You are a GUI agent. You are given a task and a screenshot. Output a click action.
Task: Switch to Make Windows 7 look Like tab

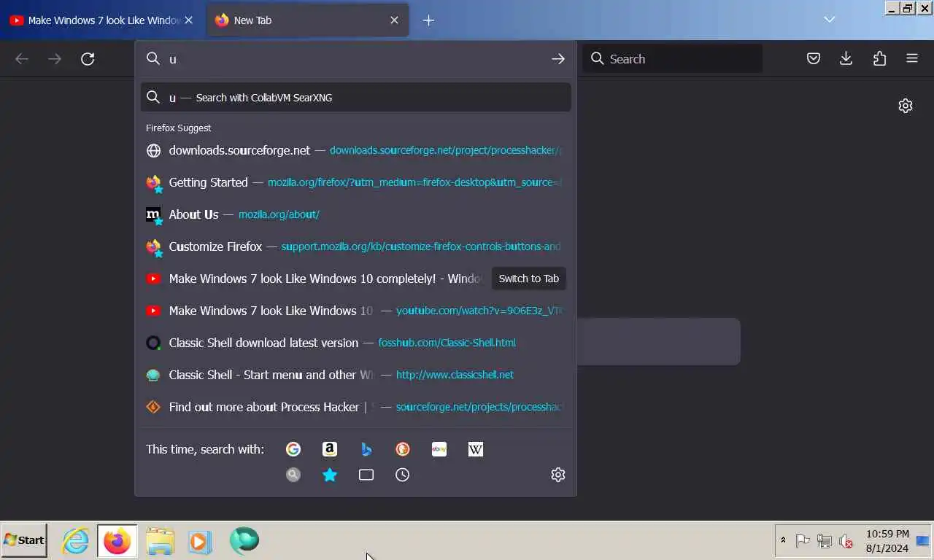pyautogui.click(x=102, y=20)
